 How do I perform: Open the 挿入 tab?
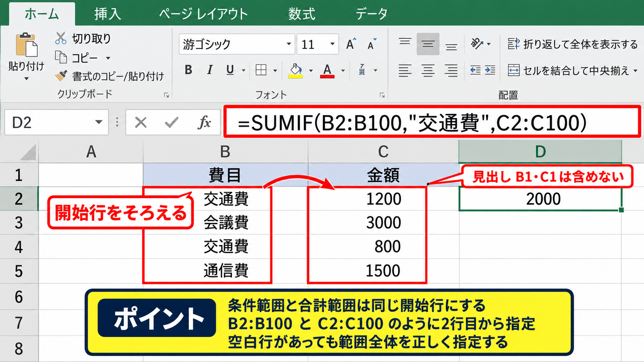tap(108, 14)
